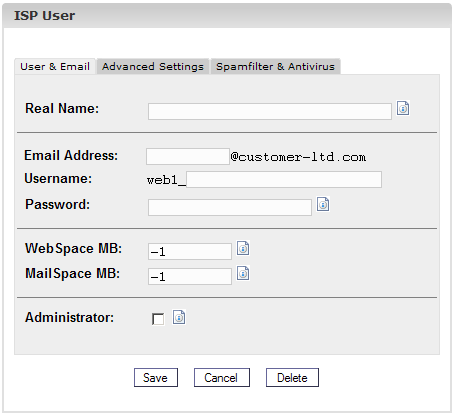
Task: Select the Spamfilter & Antivirus tab
Action: coord(275,66)
